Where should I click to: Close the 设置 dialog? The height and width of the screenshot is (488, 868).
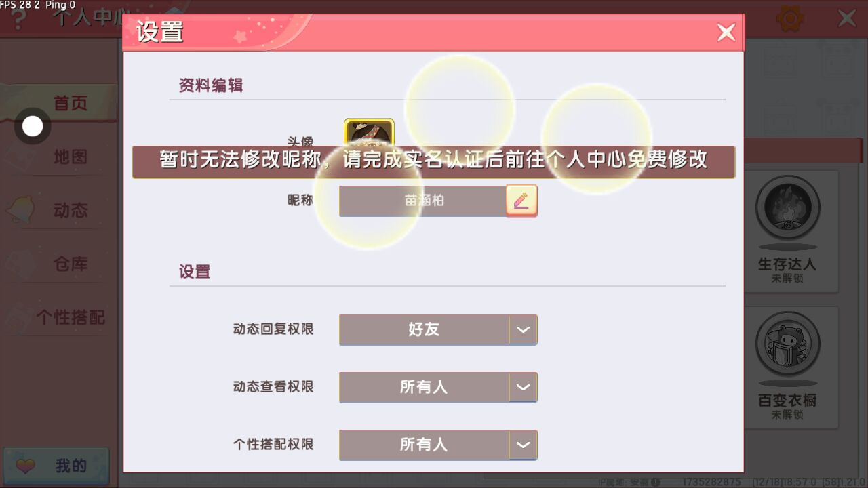click(x=726, y=33)
